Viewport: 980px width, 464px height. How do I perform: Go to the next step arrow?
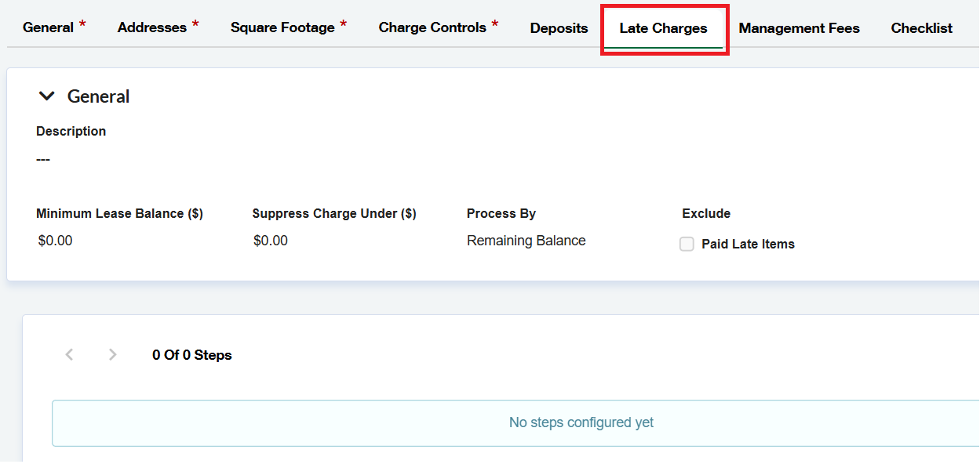click(x=113, y=354)
